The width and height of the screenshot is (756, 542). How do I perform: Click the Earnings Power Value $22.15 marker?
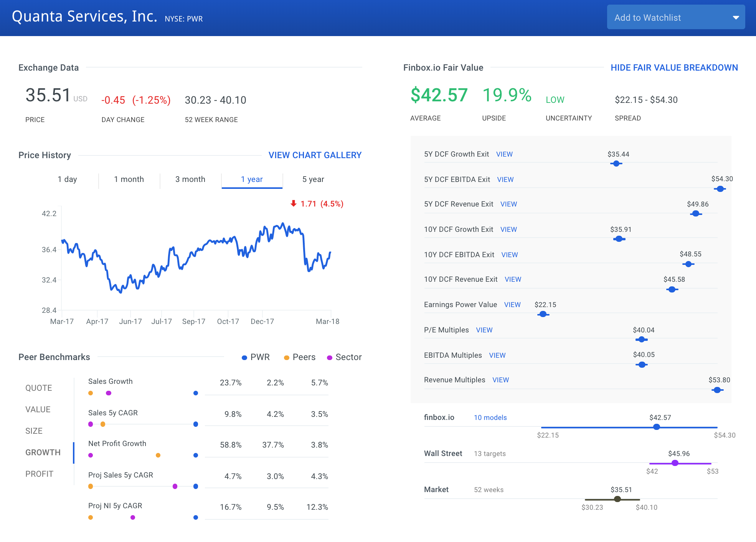[543, 314]
